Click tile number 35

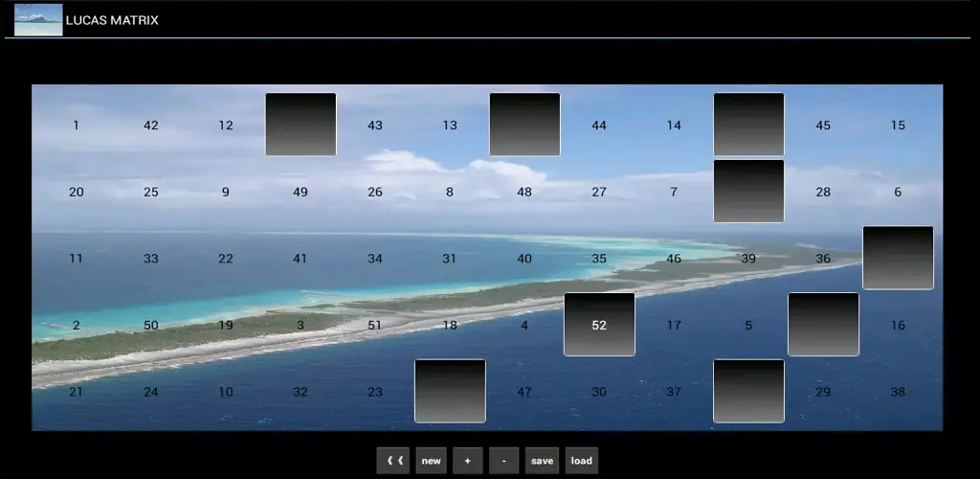click(599, 259)
